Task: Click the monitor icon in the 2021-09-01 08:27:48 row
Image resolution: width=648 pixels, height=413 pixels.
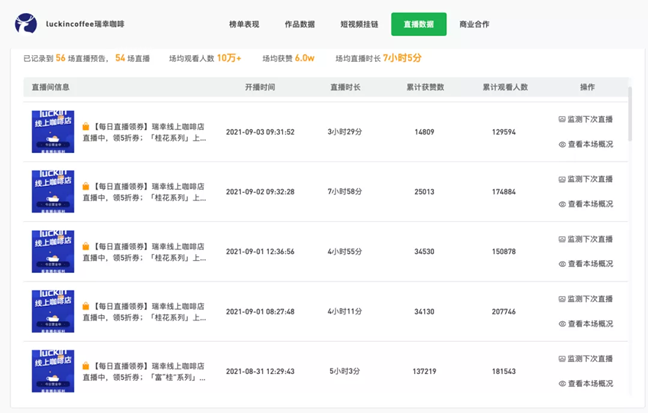Action: pyautogui.click(x=562, y=299)
